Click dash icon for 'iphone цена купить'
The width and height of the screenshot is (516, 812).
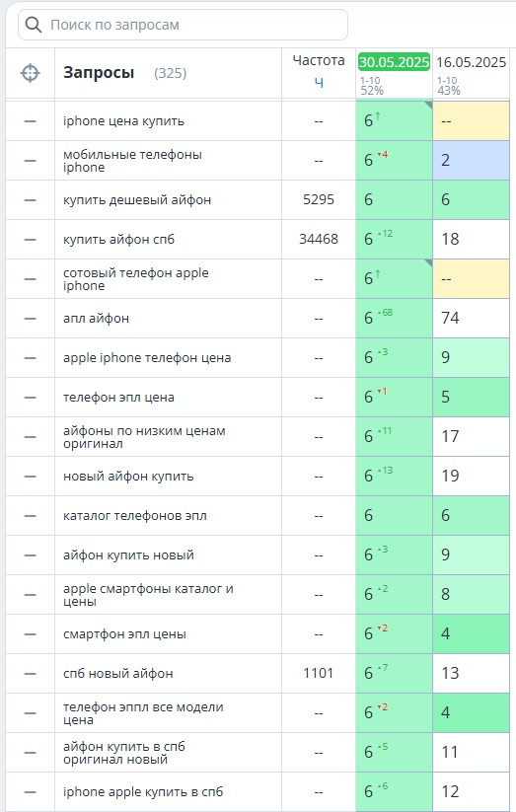point(30,121)
